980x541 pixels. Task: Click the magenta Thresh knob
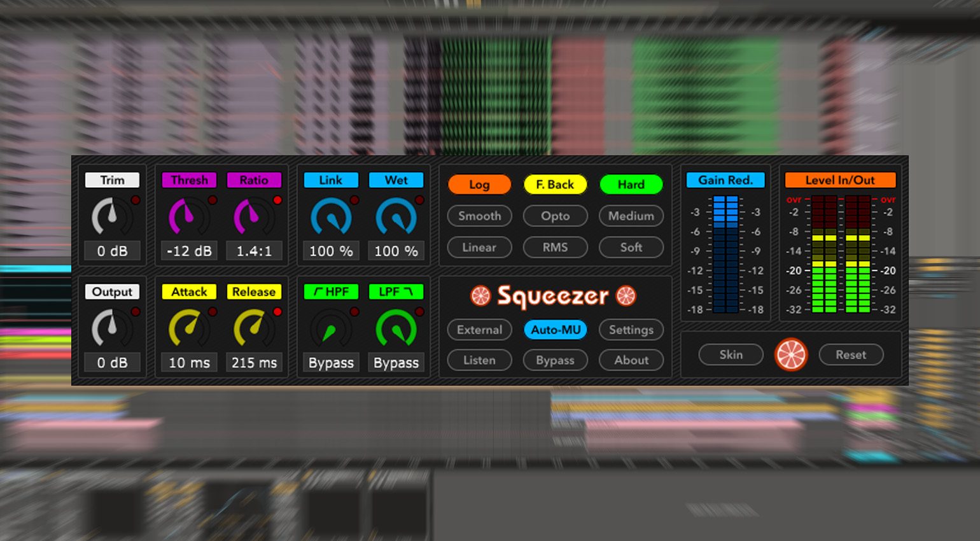point(189,216)
